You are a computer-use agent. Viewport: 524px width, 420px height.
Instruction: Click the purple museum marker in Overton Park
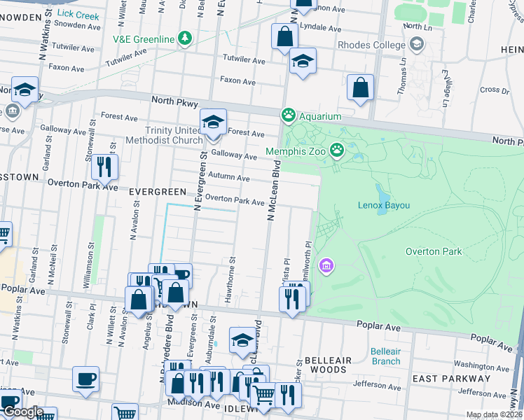(x=326, y=266)
